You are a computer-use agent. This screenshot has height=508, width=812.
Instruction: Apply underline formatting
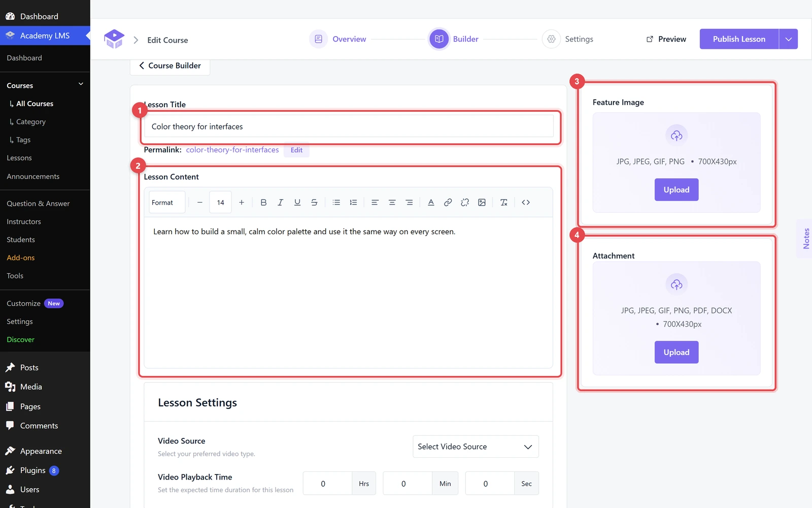pyautogui.click(x=297, y=202)
